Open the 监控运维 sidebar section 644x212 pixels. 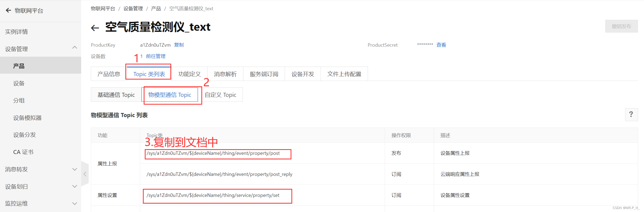coord(16,204)
